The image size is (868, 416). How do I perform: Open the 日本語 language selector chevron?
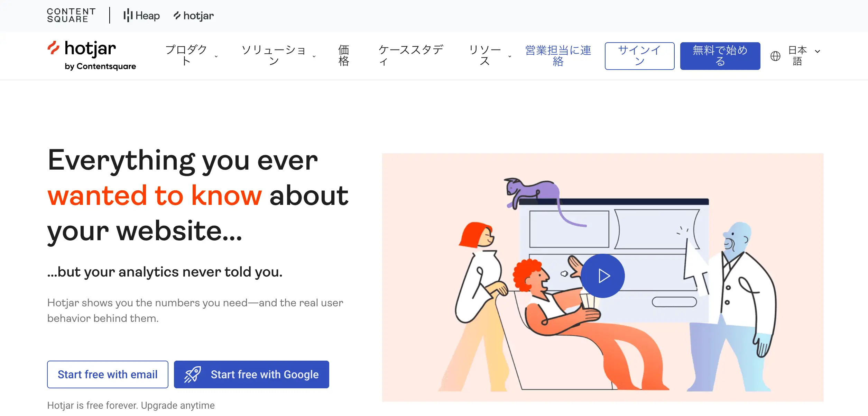pos(818,51)
